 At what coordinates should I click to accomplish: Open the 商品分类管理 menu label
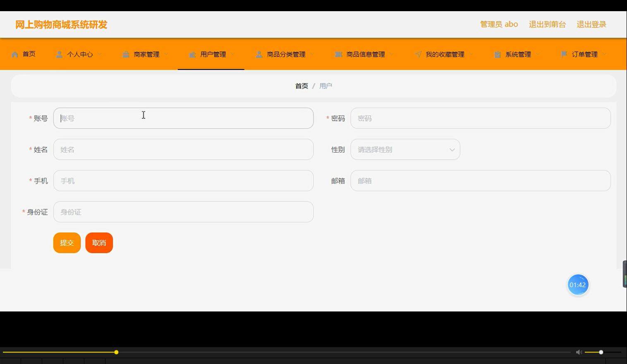286,54
